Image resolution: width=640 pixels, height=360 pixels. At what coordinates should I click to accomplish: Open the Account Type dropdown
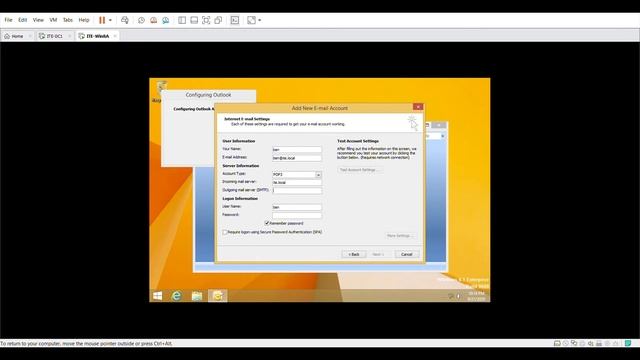[x=318, y=174]
